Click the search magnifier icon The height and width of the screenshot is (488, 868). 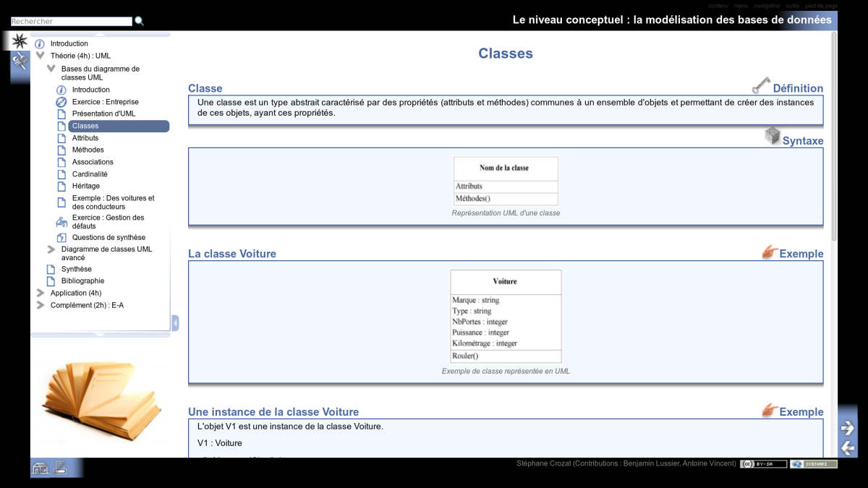[x=140, y=22]
